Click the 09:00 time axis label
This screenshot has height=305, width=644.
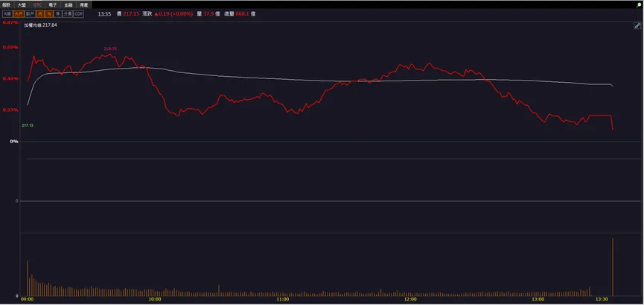click(28, 299)
